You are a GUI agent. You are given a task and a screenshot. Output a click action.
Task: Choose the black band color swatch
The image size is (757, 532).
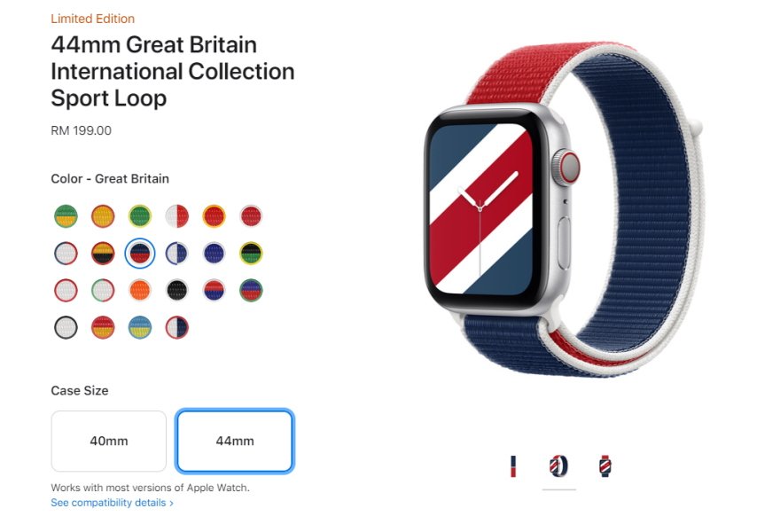click(x=176, y=290)
